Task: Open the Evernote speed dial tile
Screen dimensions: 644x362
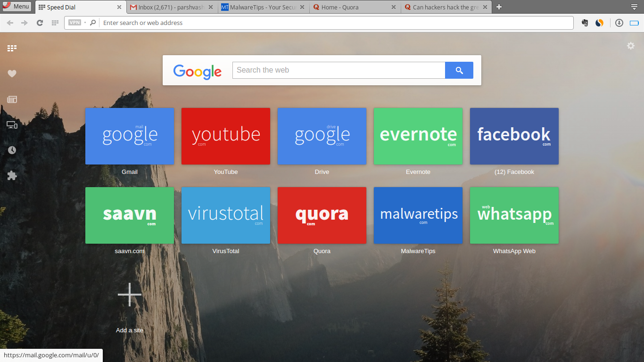Action: (418, 136)
